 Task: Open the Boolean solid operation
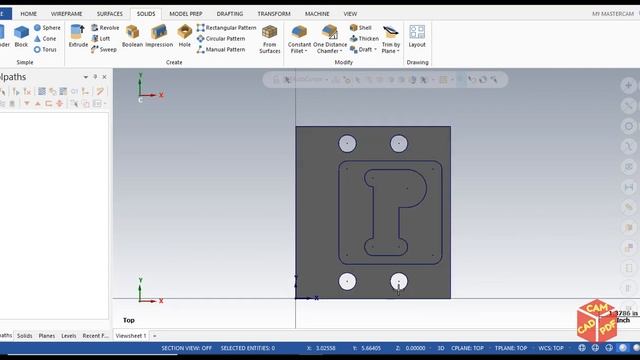pos(132,36)
